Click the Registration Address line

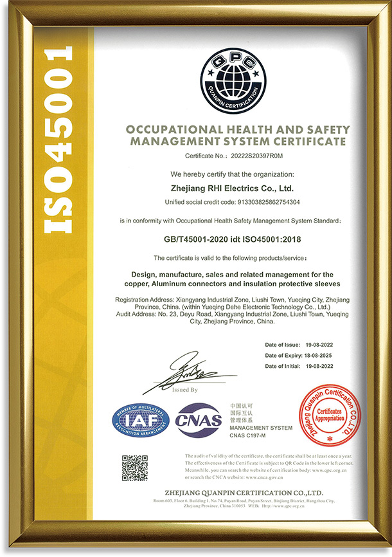coord(232,300)
